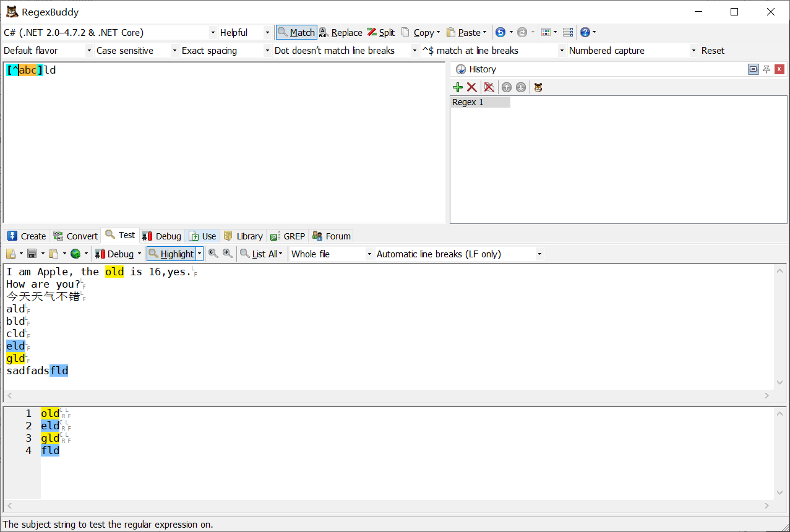Click match result 3 "gld"

[x=50, y=438]
